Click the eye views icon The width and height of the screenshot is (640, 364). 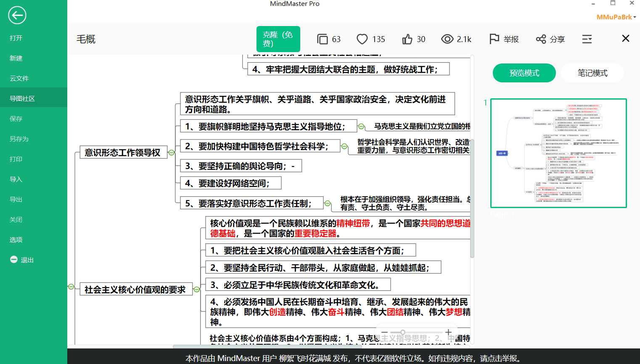tap(447, 39)
